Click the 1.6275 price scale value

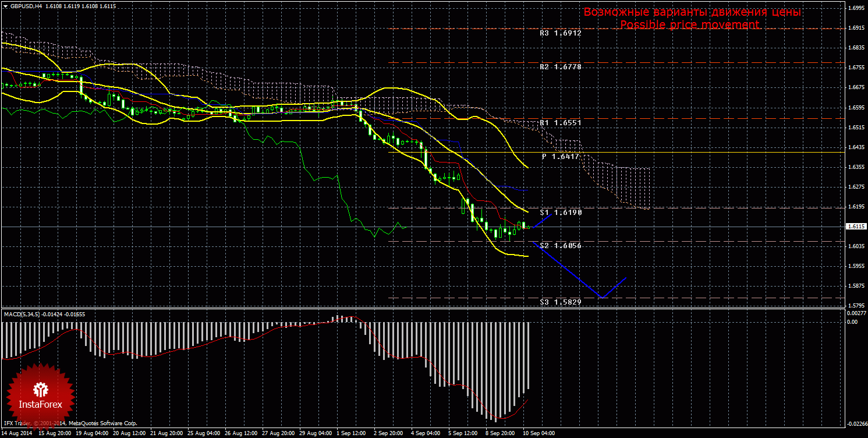tap(855, 187)
